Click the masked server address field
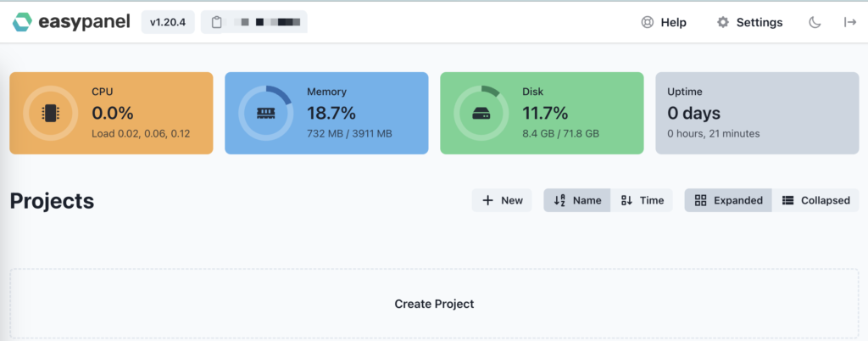This screenshot has width=868, height=341. click(254, 22)
